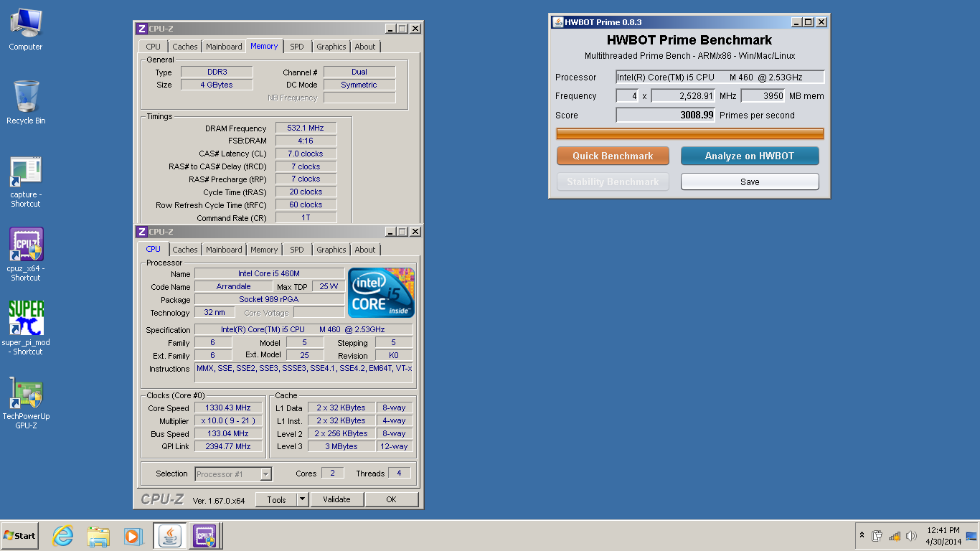Viewport: 980px width, 551px height.
Task: Open the Mainboard tab in the Memory CPU-Z window
Action: coord(224,47)
